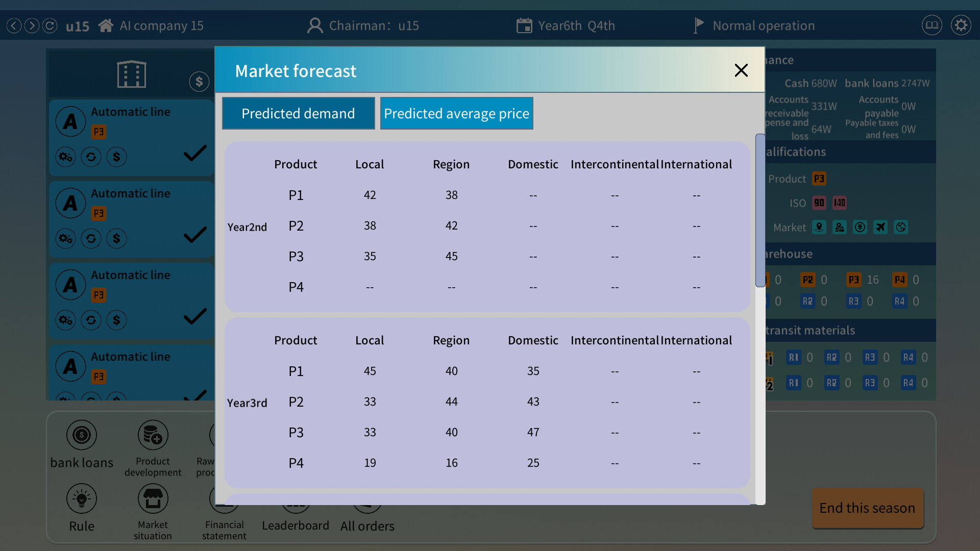Open the Market situation panel
Viewport: 980px width, 551px height.
pos(153,498)
